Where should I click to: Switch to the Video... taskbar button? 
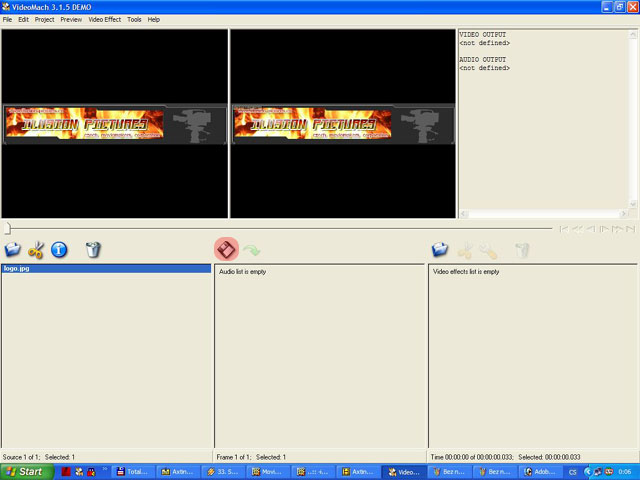point(404,472)
